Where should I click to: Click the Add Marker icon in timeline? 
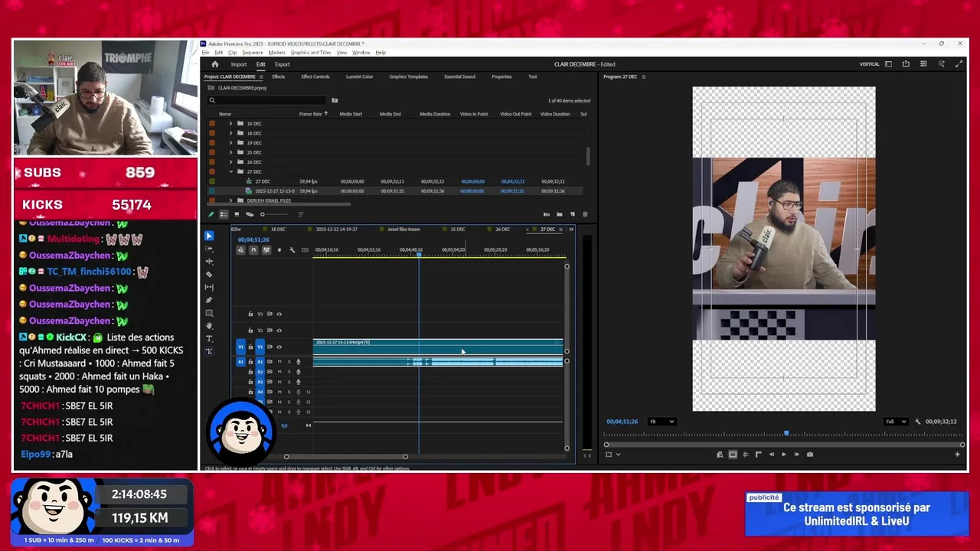coord(279,250)
